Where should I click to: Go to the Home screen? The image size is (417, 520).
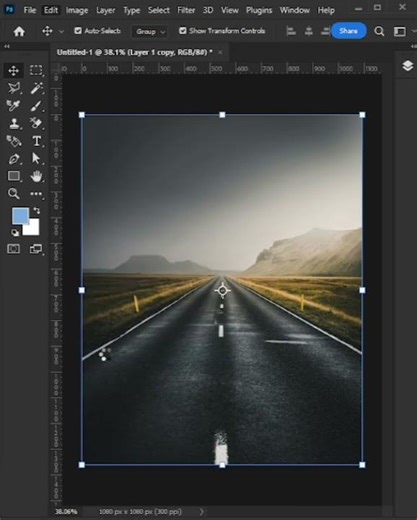(x=19, y=31)
